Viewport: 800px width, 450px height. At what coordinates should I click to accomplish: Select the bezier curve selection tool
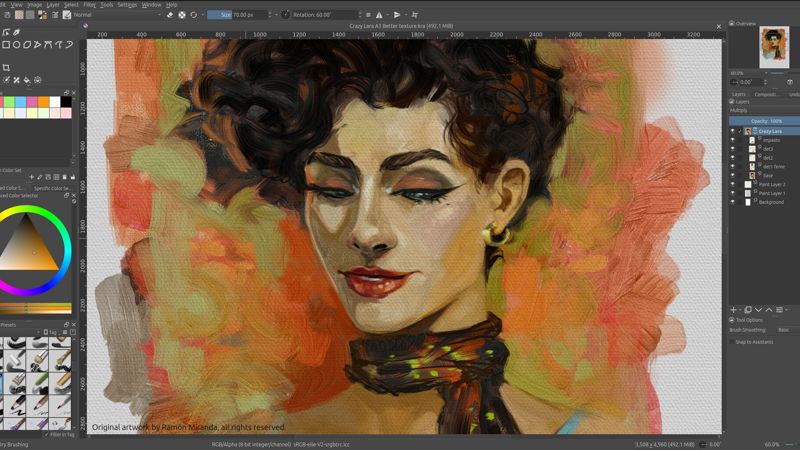tap(69, 45)
